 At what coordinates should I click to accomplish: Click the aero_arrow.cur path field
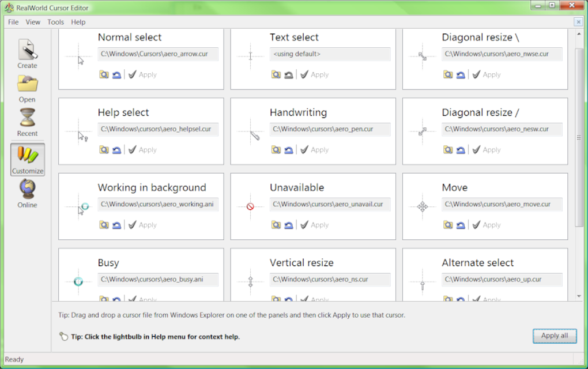[x=158, y=54]
